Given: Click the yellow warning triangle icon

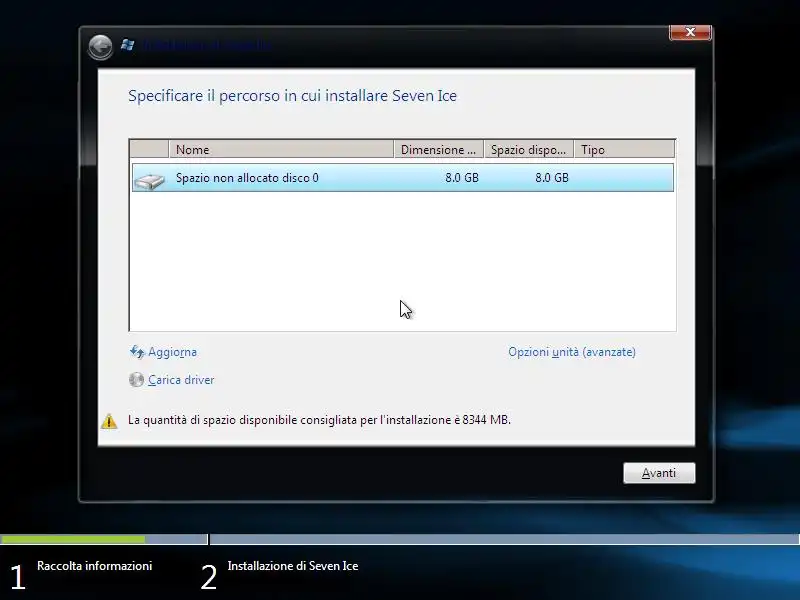Looking at the screenshot, I should pyautogui.click(x=109, y=421).
